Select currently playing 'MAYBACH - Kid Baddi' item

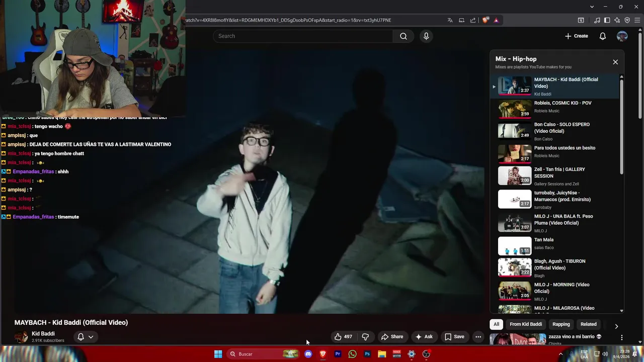[554, 86]
